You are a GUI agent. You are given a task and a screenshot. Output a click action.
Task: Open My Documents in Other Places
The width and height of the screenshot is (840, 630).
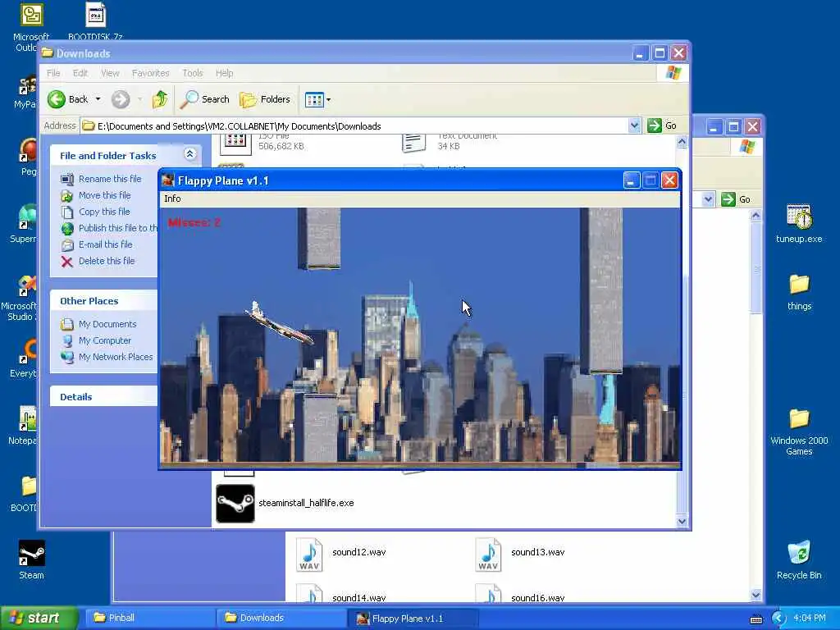coord(107,324)
